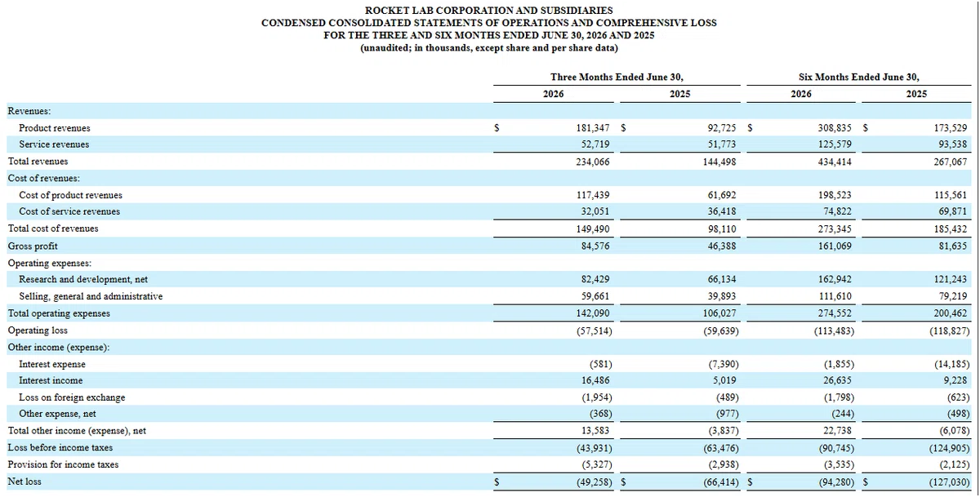Click the 'Three Months Ended June 30,' header

617,77
